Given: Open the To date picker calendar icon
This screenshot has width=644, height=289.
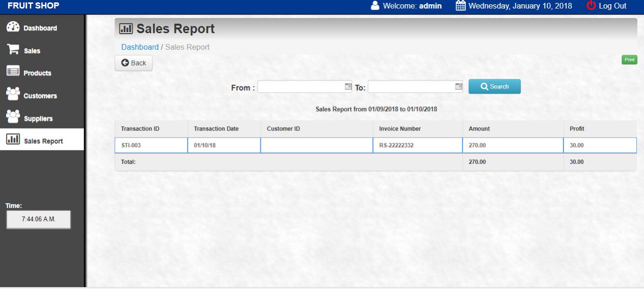Looking at the screenshot, I should [x=458, y=87].
